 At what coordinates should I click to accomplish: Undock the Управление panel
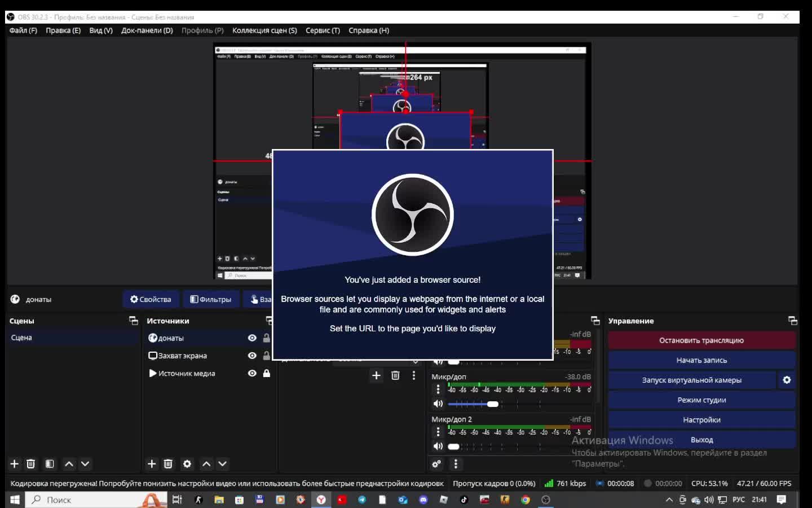coord(793,321)
